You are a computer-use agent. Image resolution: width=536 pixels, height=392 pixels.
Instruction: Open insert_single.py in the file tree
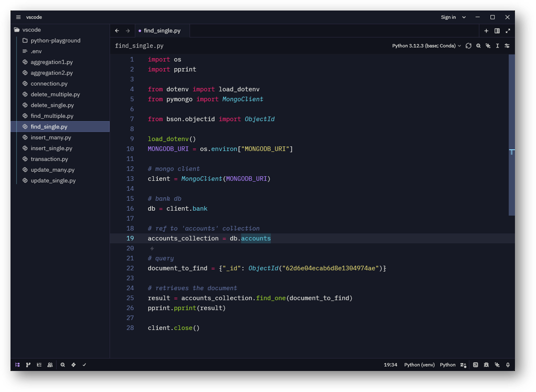(60, 148)
